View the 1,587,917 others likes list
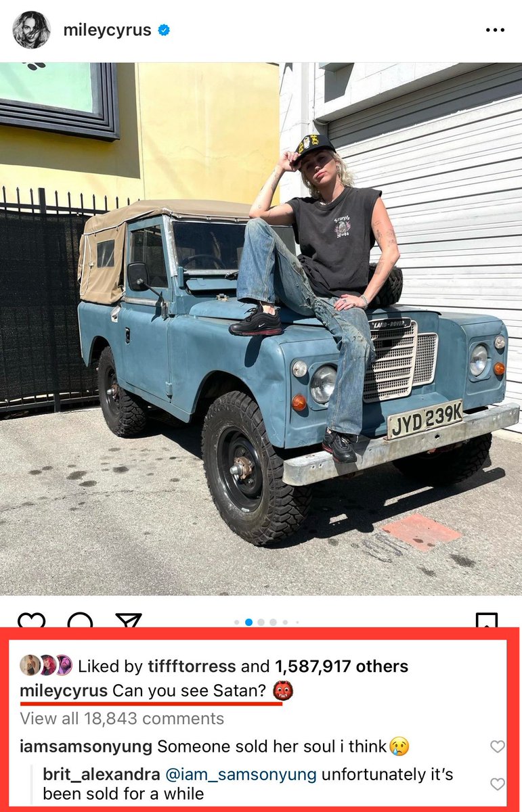 [341, 666]
